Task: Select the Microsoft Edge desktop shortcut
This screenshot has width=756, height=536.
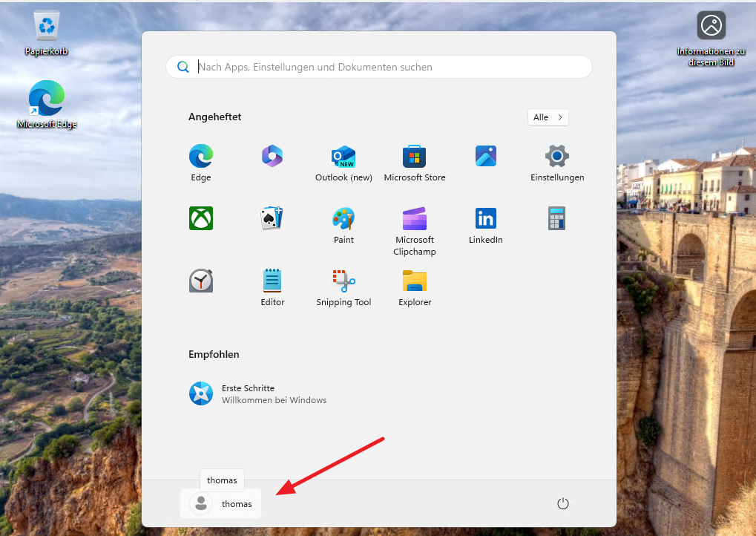Action: tap(46, 105)
